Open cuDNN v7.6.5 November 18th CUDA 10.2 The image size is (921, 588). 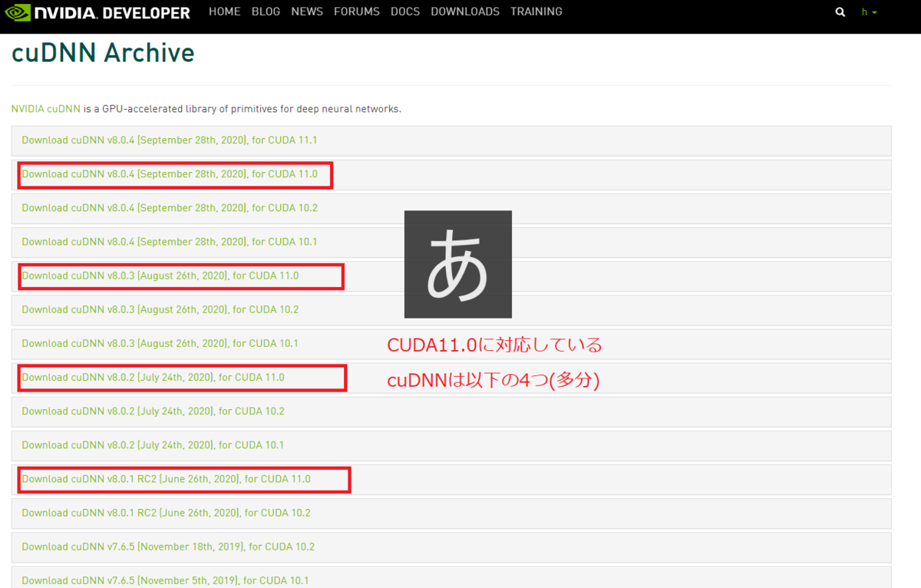(451, 547)
